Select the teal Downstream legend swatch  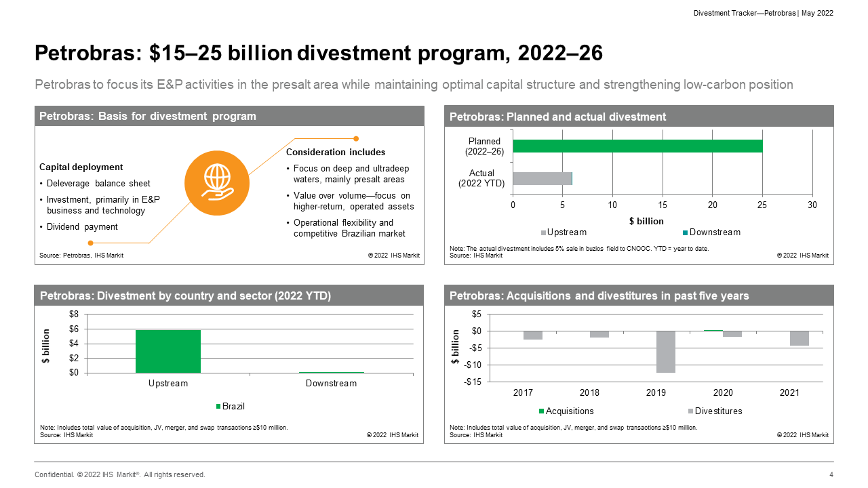685,232
